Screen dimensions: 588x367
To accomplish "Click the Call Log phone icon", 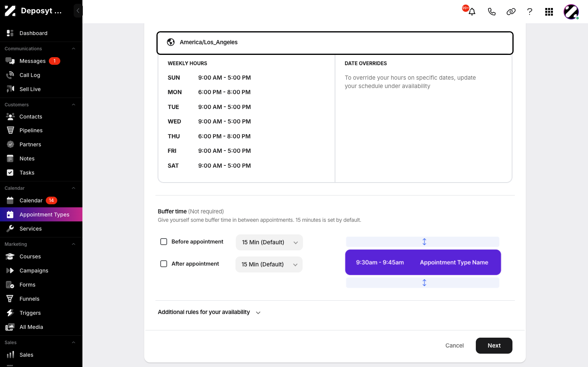I will pyautogui.click(x=10, y=75).
